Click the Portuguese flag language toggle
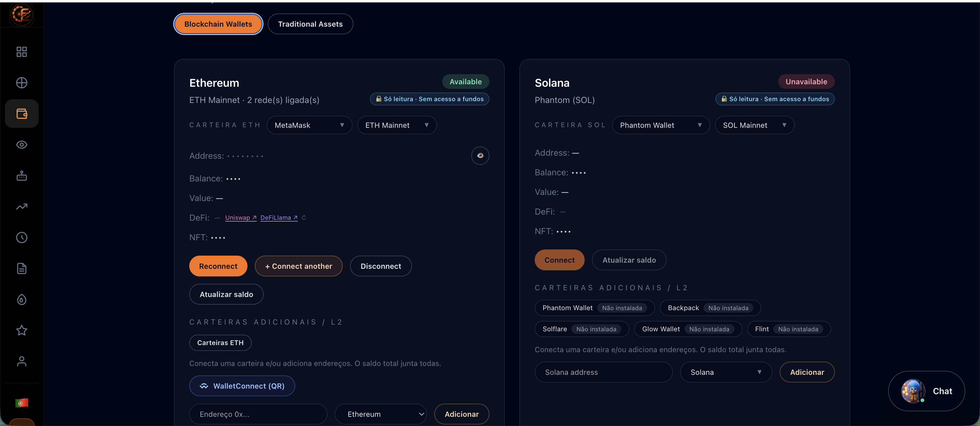The height and width of the screenshot is (426, 980). [x=22, y=403]
